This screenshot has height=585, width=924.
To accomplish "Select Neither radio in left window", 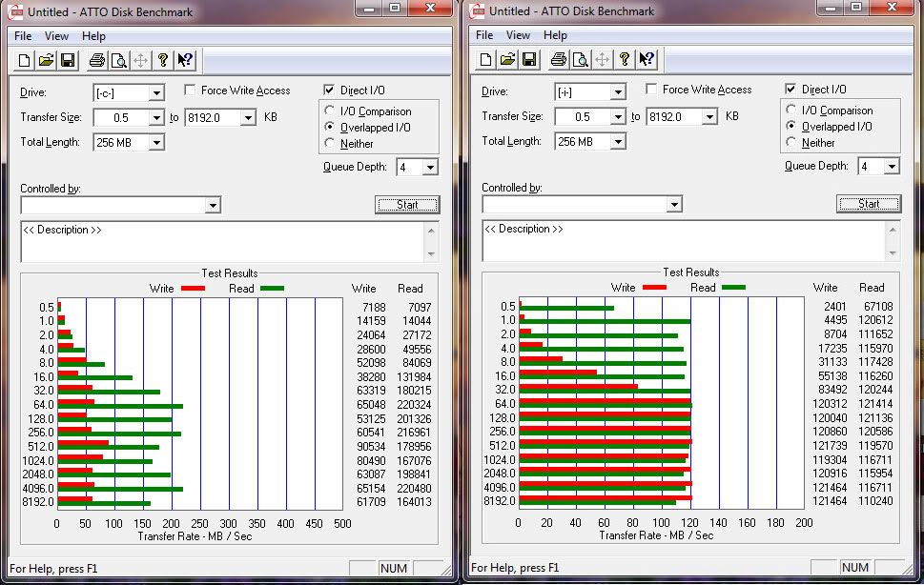I will click(329, 143).
